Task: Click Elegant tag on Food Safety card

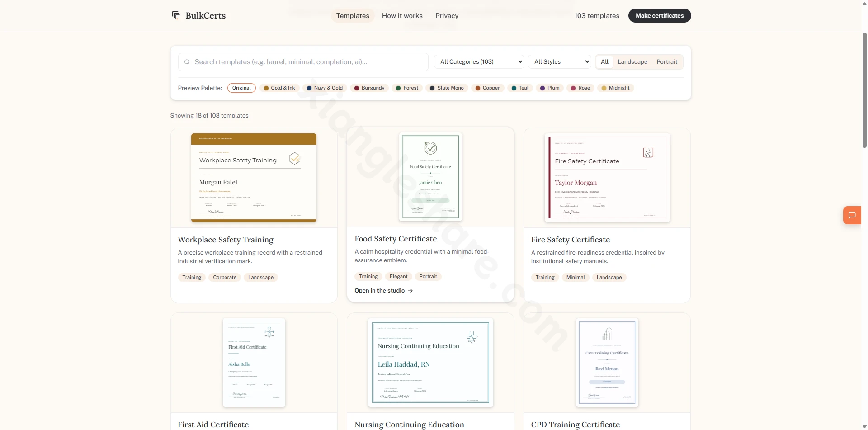Action: pos(398,277)
